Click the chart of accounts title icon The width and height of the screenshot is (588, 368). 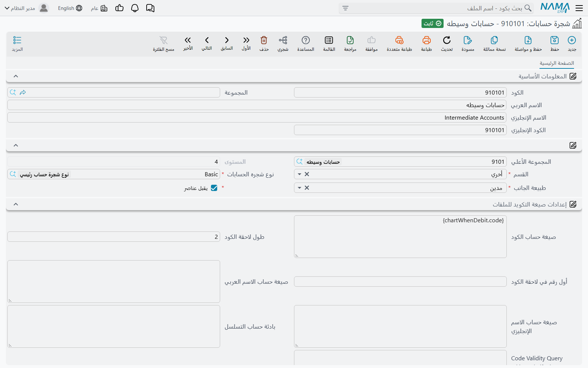[x=577, y=24]
